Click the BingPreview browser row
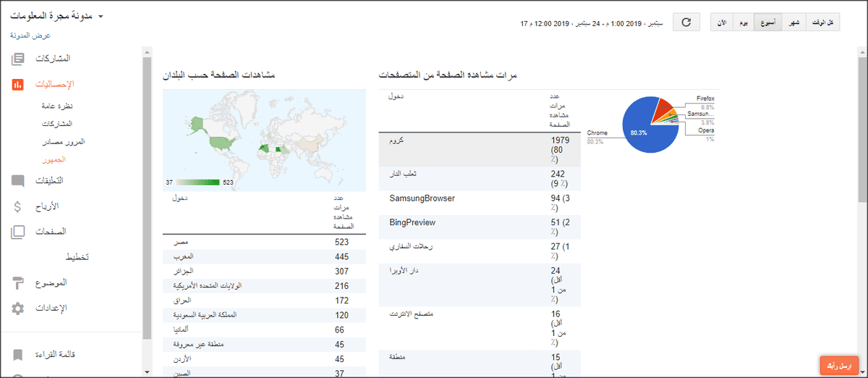The height and width of the screenshot is (378, 868). click(480, 227)
